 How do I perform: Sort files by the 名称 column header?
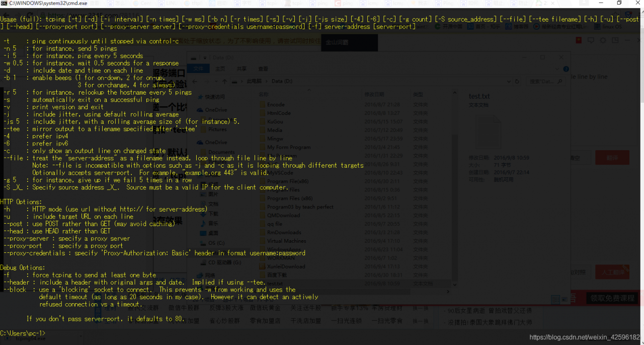coord(264,94)
